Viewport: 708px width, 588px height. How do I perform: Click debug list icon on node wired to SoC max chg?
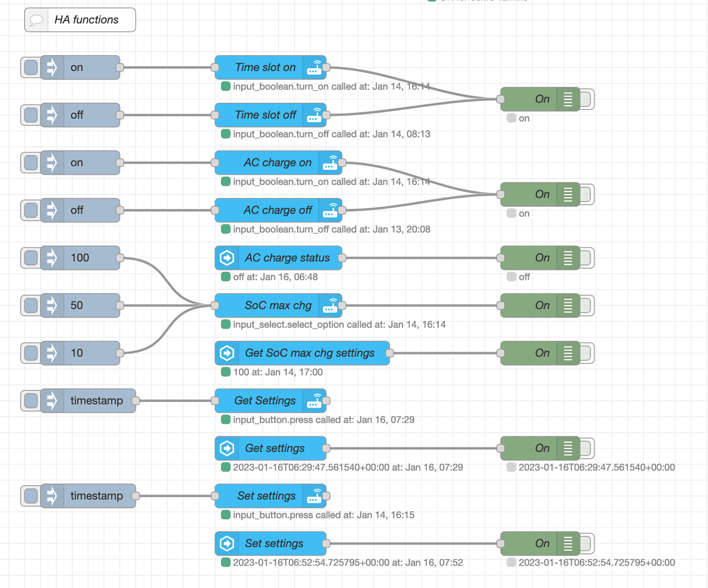(567, 305)
